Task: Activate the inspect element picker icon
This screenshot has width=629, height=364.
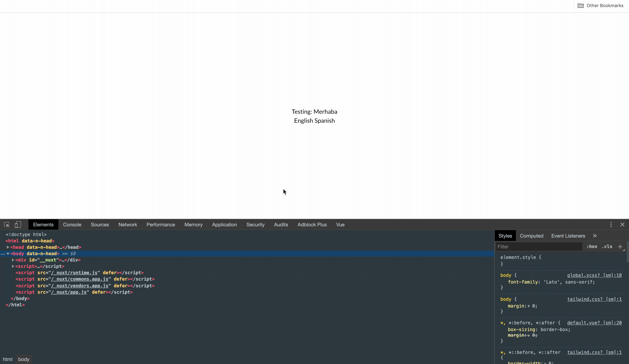Action: click(x=7, y=225)
